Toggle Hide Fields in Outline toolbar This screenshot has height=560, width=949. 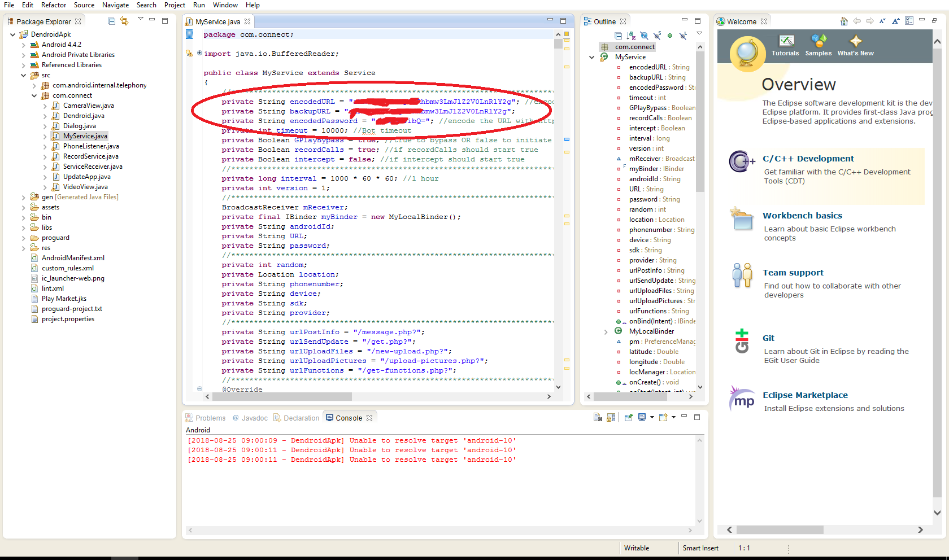(644, 36)
